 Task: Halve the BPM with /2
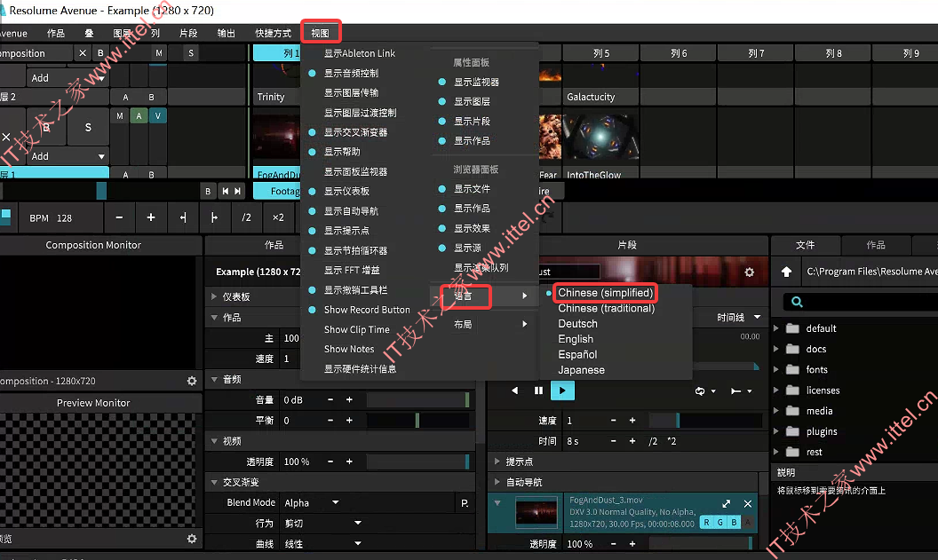click(x=246, y=217)
